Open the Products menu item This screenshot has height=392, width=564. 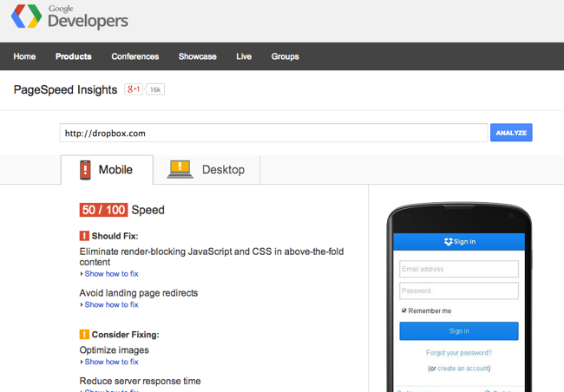[74, 56]
